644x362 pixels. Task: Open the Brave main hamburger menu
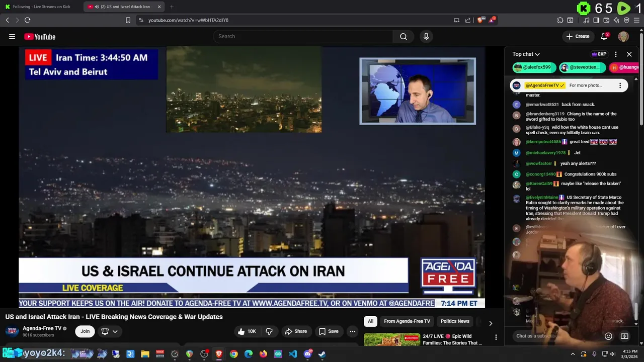637,20
